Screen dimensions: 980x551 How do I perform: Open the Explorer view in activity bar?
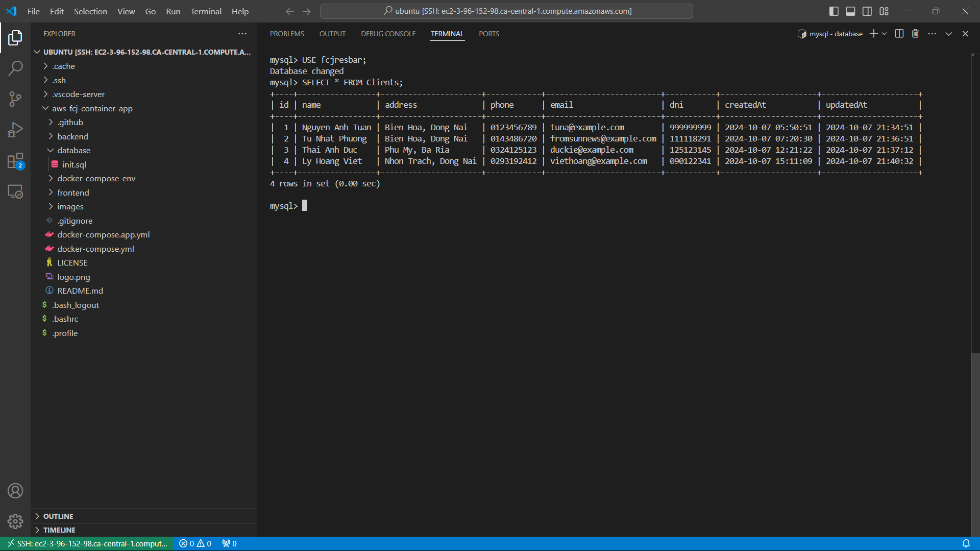[15, 38]
